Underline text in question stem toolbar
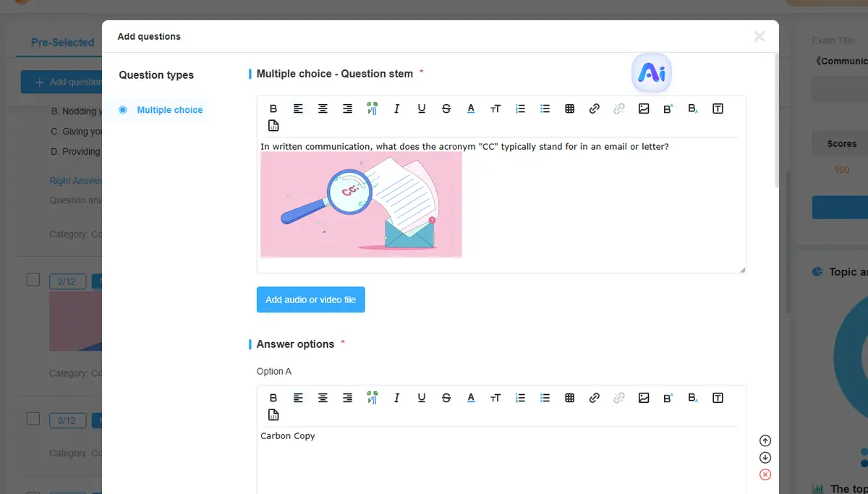The height and width of the screenshot is (494, 868). 421,108
